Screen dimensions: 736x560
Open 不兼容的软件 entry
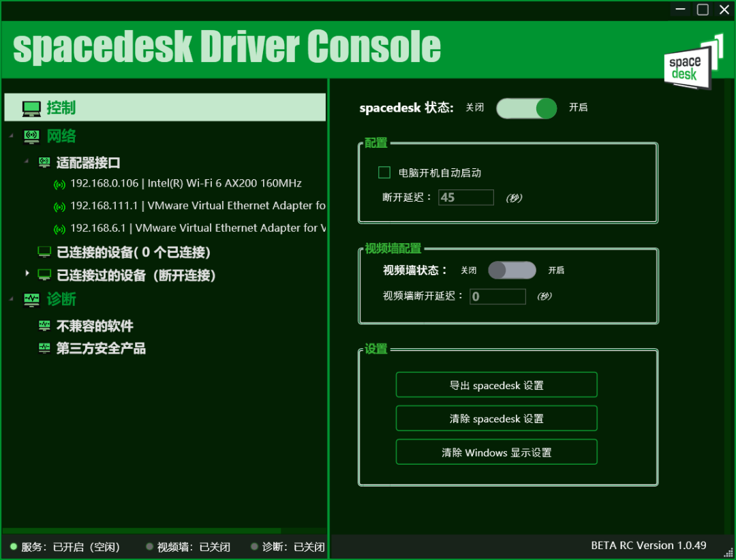coord(95,326)
